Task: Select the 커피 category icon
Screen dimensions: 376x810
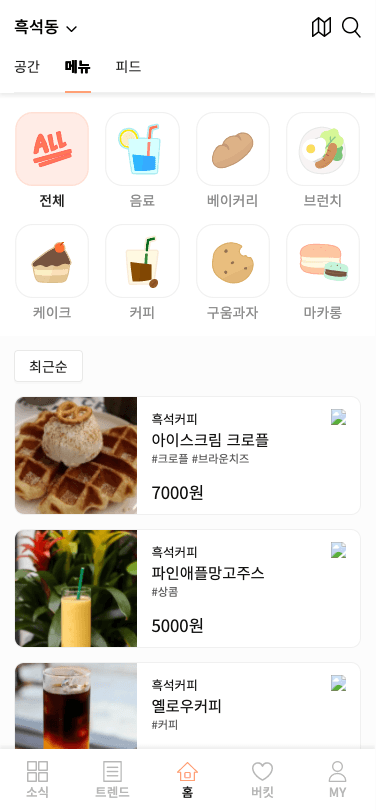Action: (x=143, y=261)
